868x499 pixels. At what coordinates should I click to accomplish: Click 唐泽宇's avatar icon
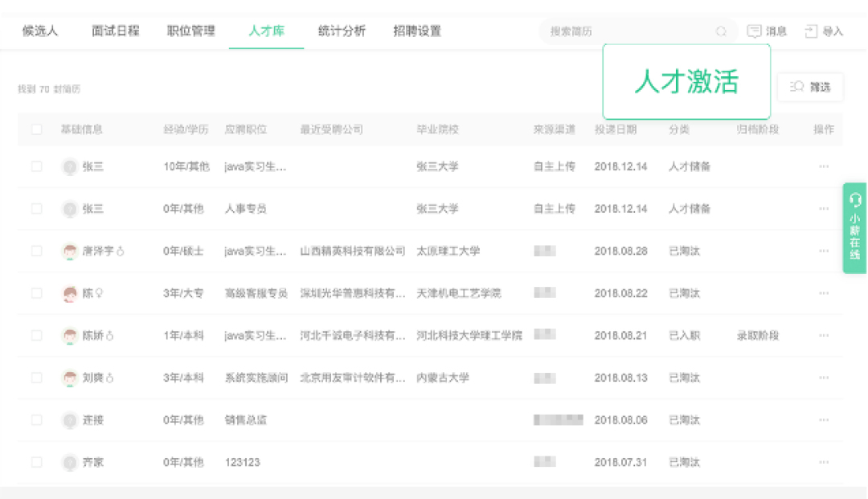(x=70, y=252)
